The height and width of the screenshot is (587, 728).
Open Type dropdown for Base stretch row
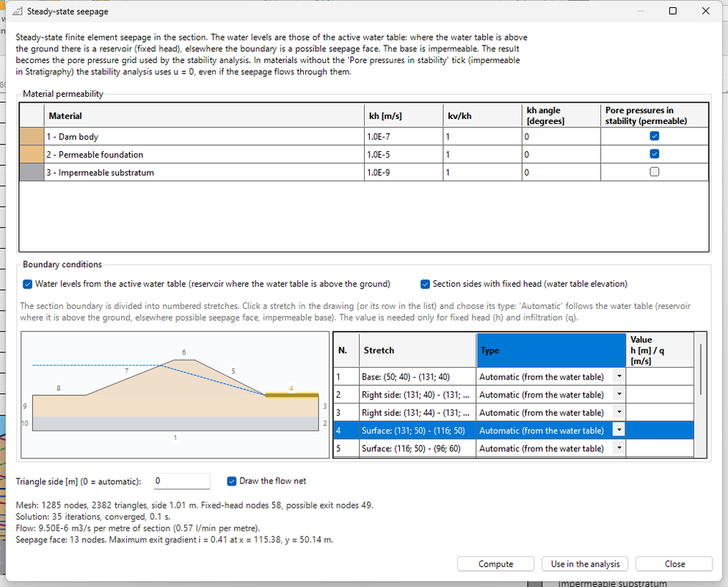tap(619, 376)
